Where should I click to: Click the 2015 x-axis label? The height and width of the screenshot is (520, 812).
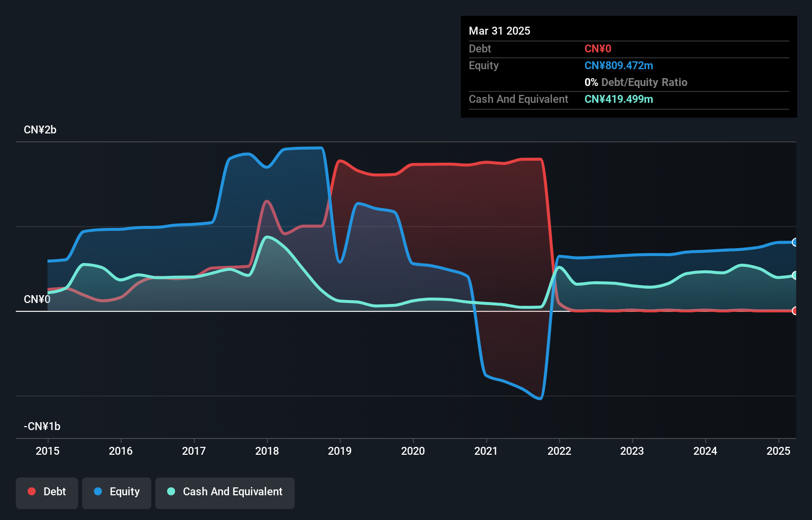click(x=47, y=451)
